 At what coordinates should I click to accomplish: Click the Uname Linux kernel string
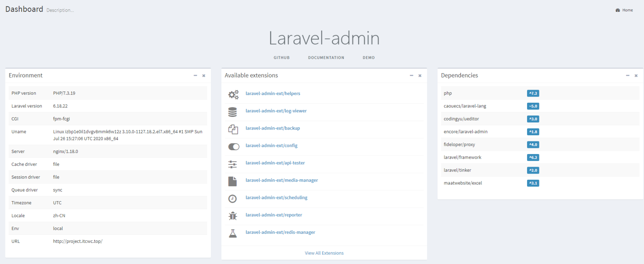(x=128, y=135)
